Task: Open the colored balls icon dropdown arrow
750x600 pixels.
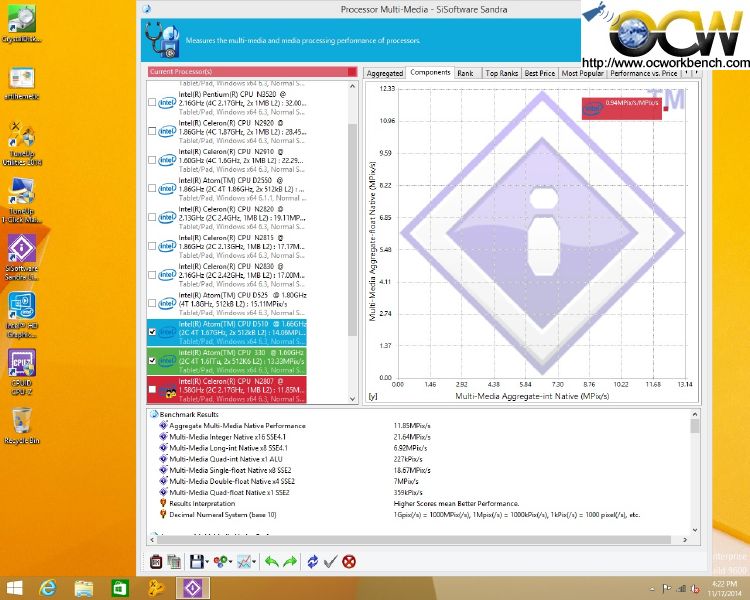Action: tap(231, 562)
